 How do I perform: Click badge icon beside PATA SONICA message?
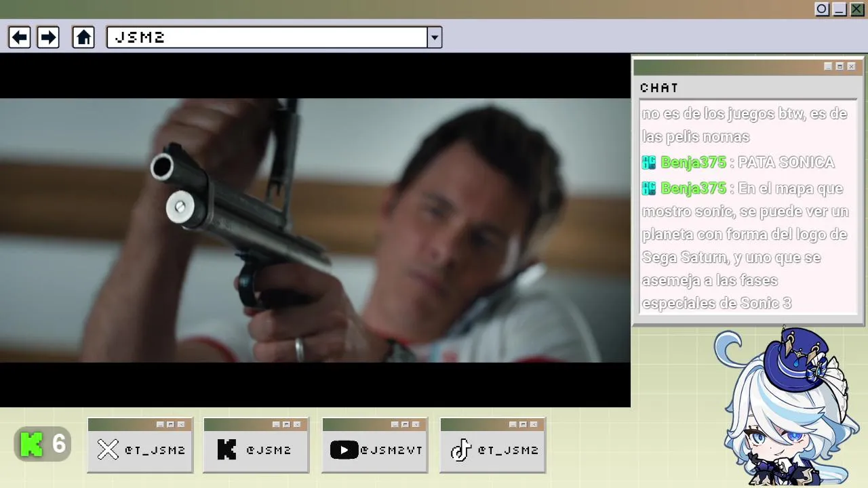click(x=649, y=163)
